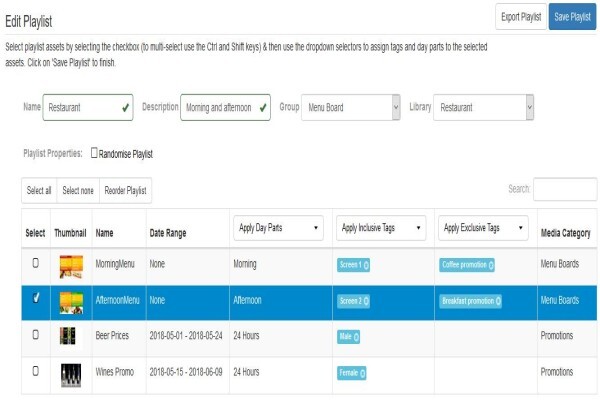Click the 'AfternoonMenu' name cell
Screen dimensions: 600x400
117,300
